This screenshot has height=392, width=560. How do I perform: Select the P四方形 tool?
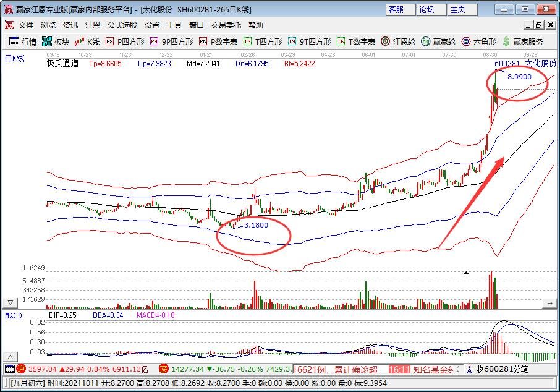pos(124,41)
